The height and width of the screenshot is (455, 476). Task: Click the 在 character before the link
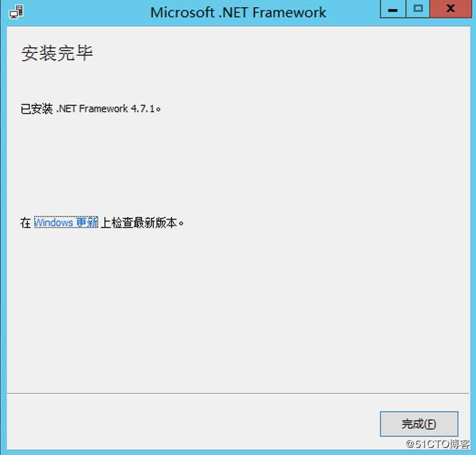point(25,223)
